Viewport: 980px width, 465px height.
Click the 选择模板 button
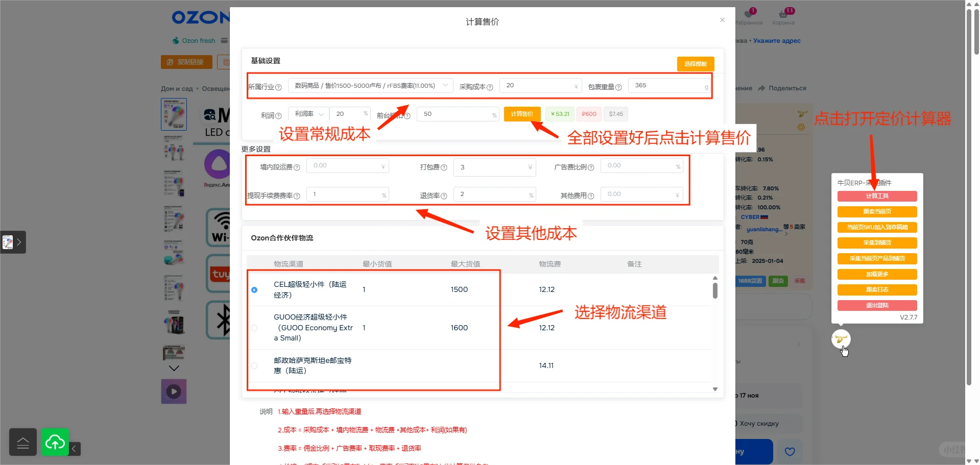tap(696, 64)
